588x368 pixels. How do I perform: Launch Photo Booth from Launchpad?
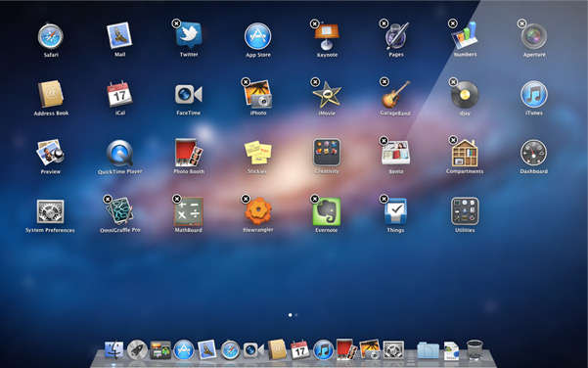[189, 153]
